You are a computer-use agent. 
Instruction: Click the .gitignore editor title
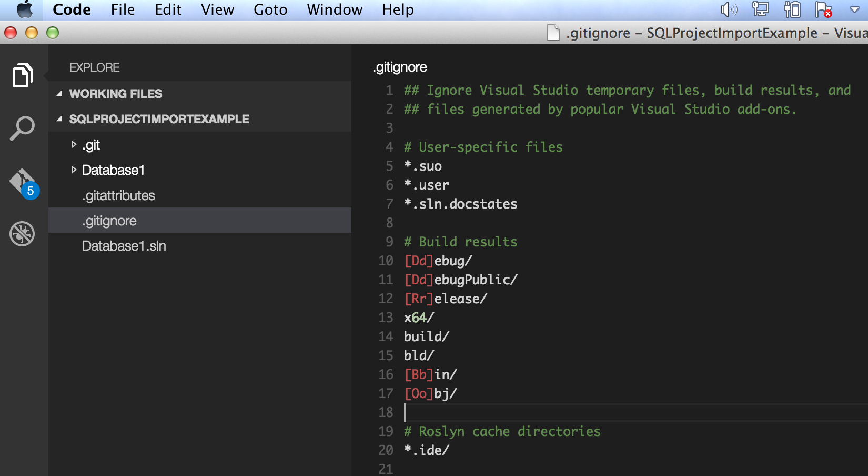click(x=400, y=67)
